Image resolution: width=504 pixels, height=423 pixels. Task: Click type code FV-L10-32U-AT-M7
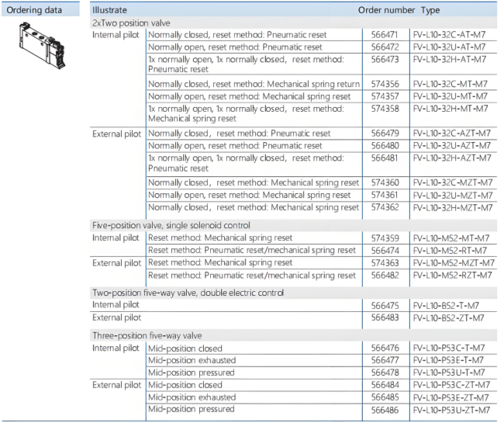[x=451, y=47]
